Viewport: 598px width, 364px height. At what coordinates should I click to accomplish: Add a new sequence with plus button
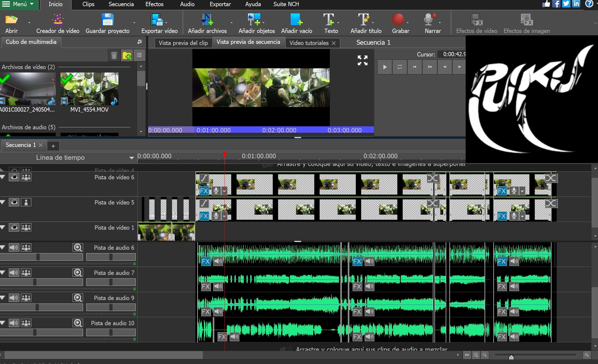coord(53,146)
